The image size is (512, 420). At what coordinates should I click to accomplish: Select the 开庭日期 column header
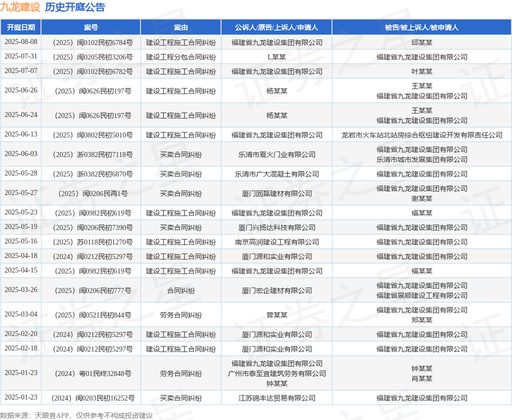pyautogui.click(x=21, y=27)
